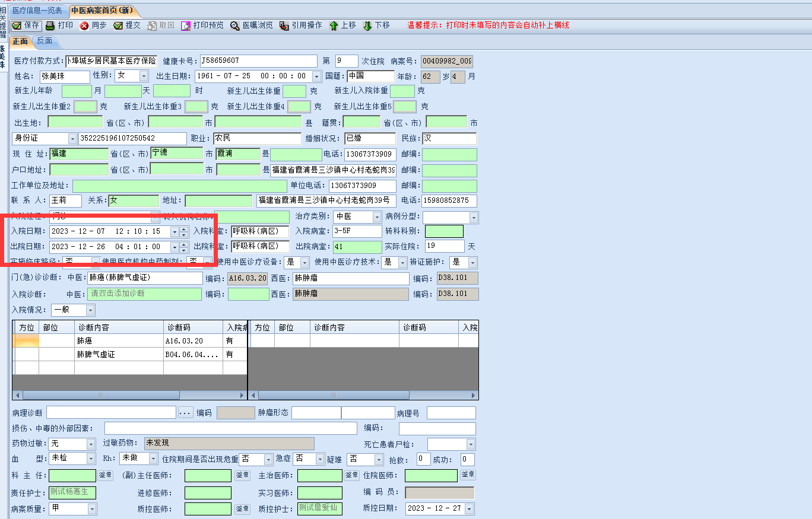Select the 张美珠 vertical side tab
The image size is (812, 519).
3,56
